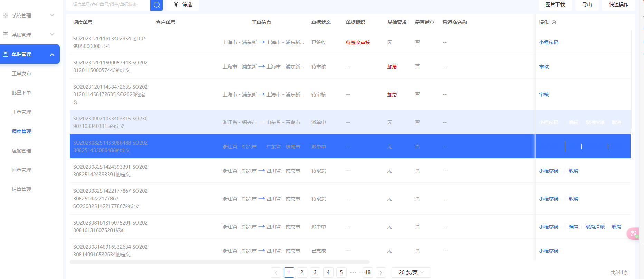Click the 单据管理 clipboard icon
Image resolution: width=644 pixels, height=279 pixels.
pyautogui.click(x=6, y=54)
